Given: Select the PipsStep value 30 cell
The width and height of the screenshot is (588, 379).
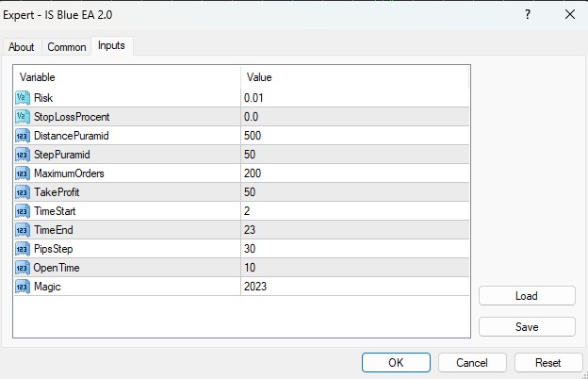Looking at the screenshot, I should pyautogui.click(x=354, y=249).
